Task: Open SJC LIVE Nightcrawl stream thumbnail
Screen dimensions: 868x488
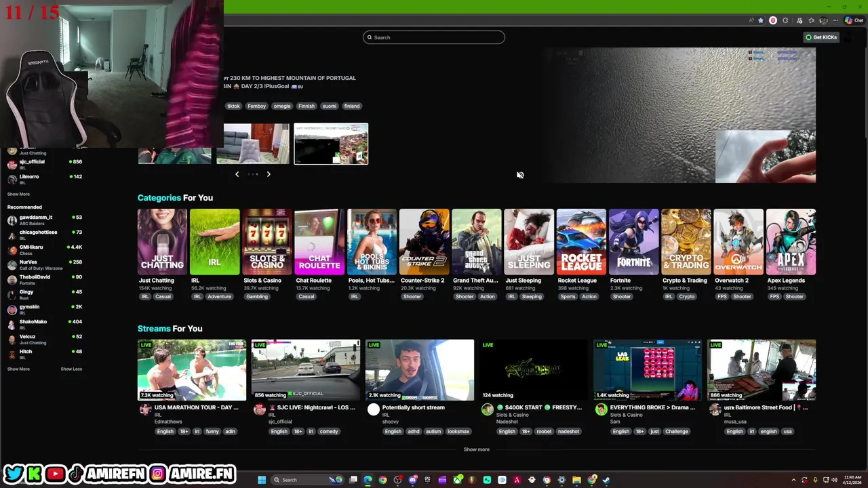Action: [x=306, y=370]
